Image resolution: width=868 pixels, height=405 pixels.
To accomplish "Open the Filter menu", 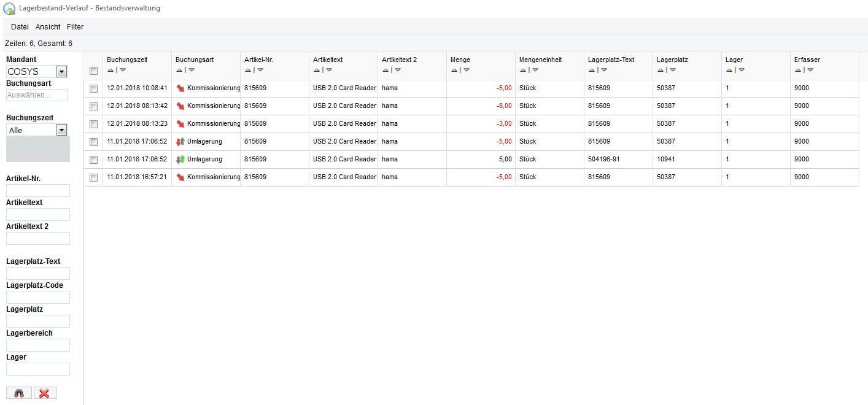I will pyautogui.click(x=75, y=27).
